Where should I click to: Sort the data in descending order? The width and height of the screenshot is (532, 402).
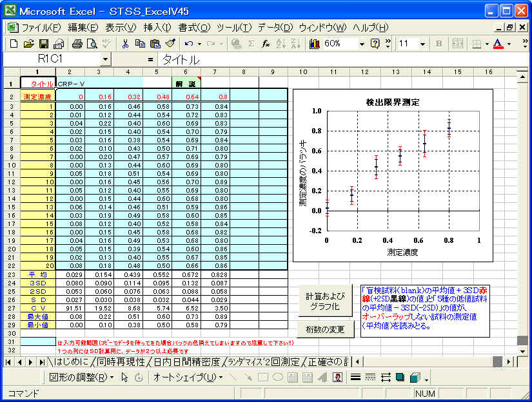[x=295, y=44]
